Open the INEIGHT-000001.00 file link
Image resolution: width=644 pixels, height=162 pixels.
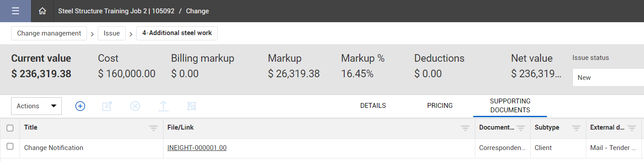197,148
